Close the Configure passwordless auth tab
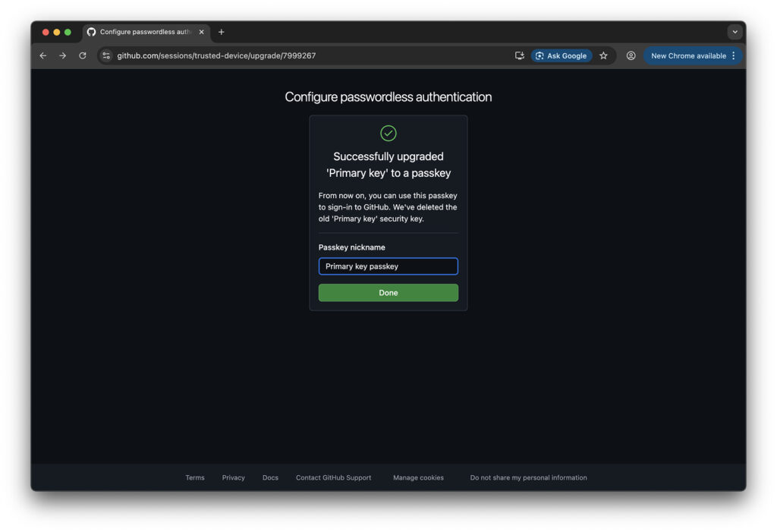777x532 pixels. tap(201, 32)
